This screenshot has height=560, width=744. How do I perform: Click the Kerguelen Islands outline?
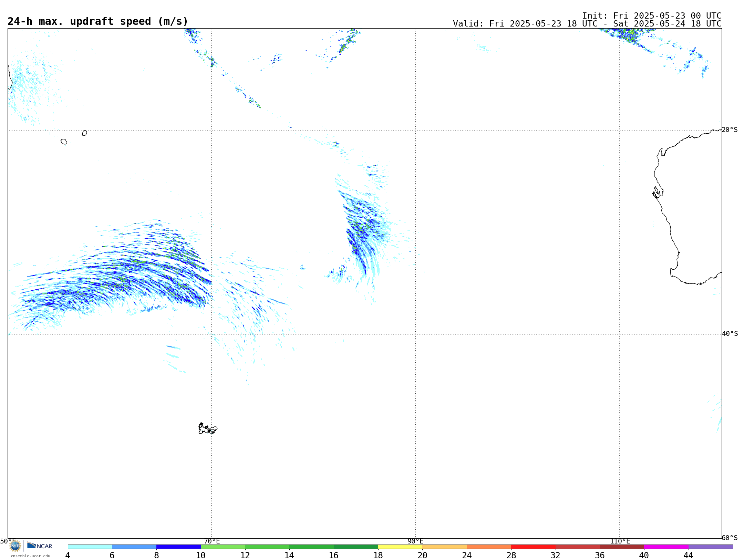point(208,428)
